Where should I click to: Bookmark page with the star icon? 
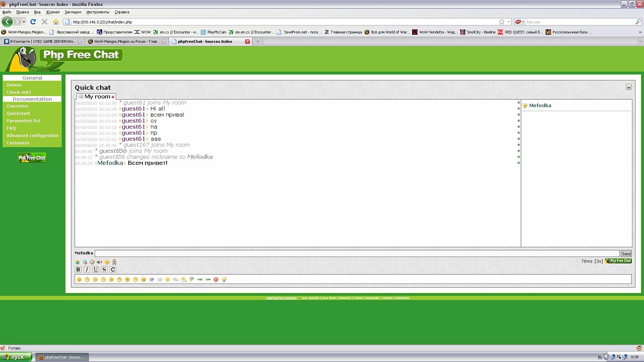tap(502, 22)
